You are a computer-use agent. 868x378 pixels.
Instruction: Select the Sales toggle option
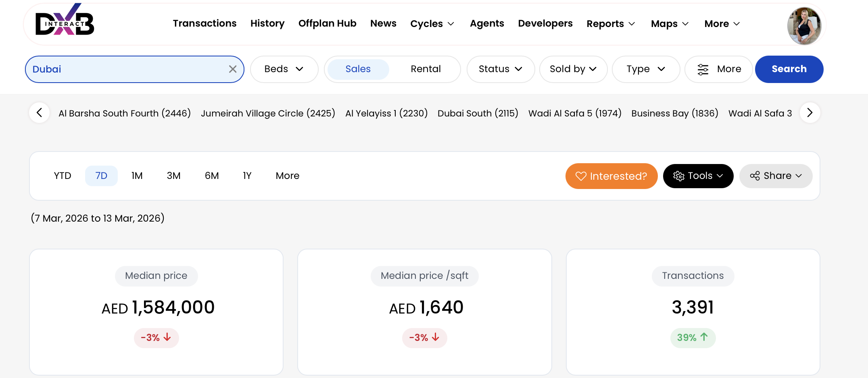click(358, 69)
